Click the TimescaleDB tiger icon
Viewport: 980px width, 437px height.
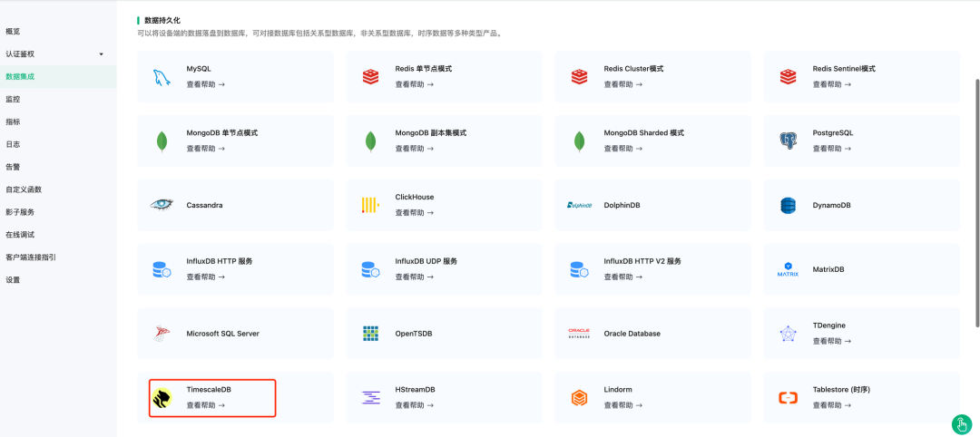pos(162,398)
